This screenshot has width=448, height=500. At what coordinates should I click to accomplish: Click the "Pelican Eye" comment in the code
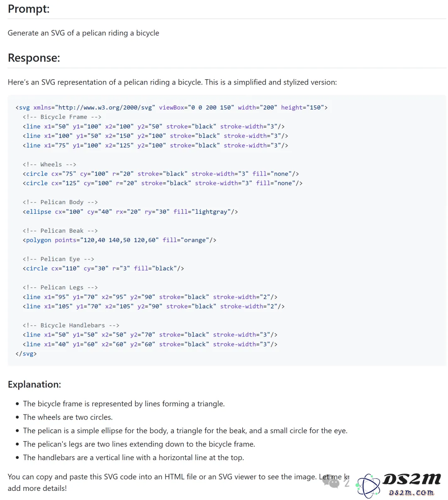[58, 259]
